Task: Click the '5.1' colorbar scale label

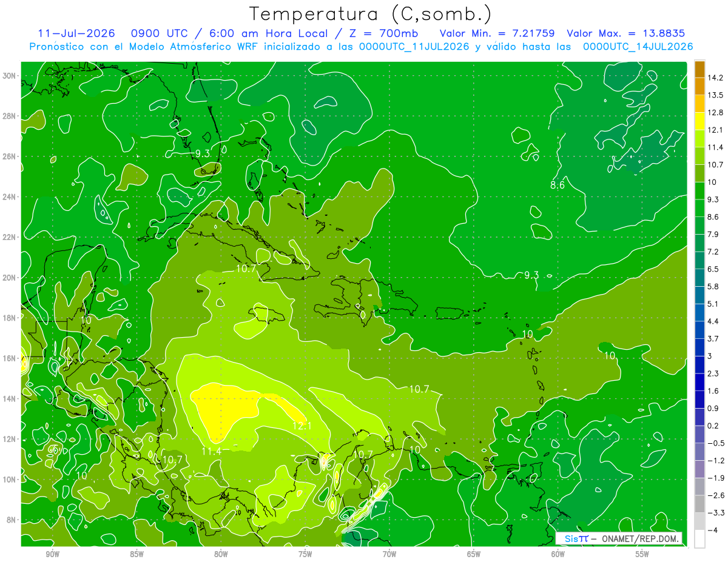Action: point(713,304)
